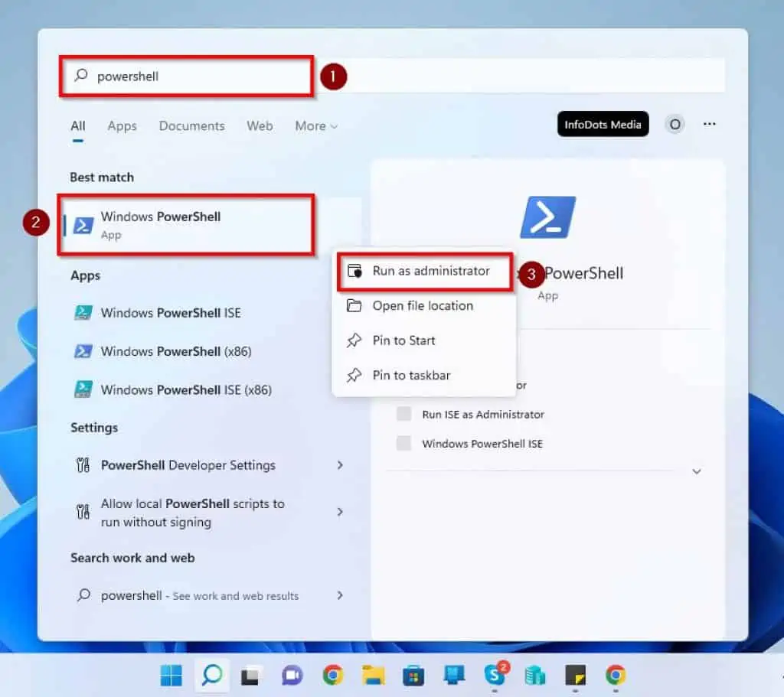Open File Explorer from the taskbar
The height and width of the screenshot is (697, 784).
(x=373, y=675)
